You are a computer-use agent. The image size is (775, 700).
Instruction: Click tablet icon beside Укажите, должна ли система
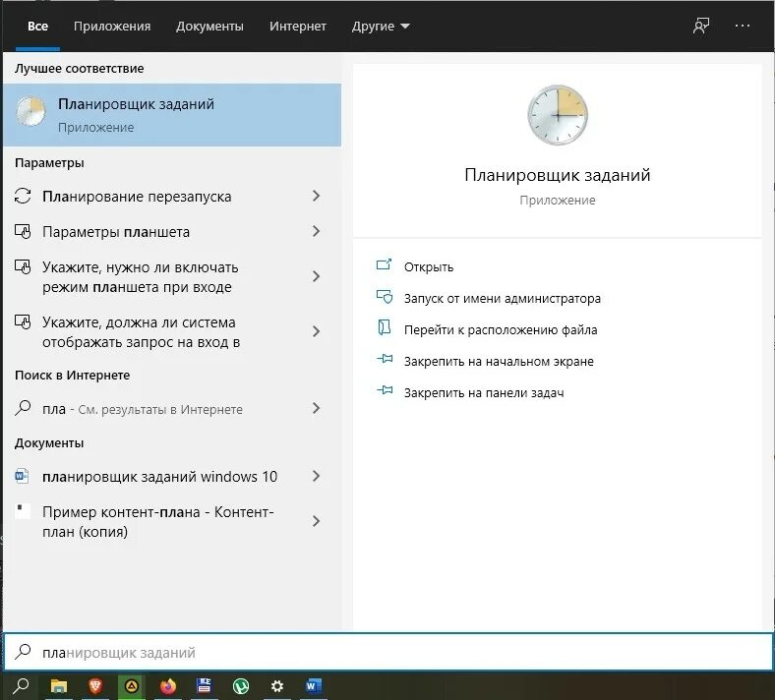coord(23,321)
